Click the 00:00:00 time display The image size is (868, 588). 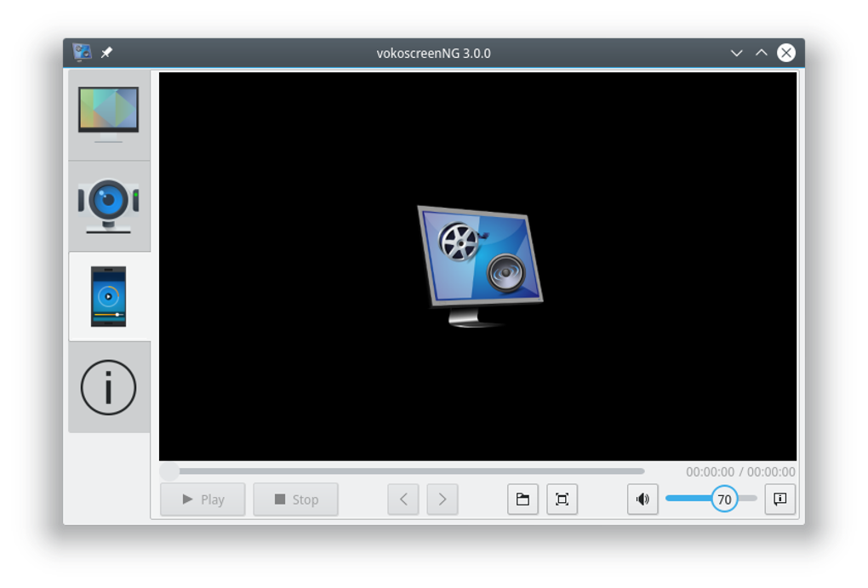709,471
